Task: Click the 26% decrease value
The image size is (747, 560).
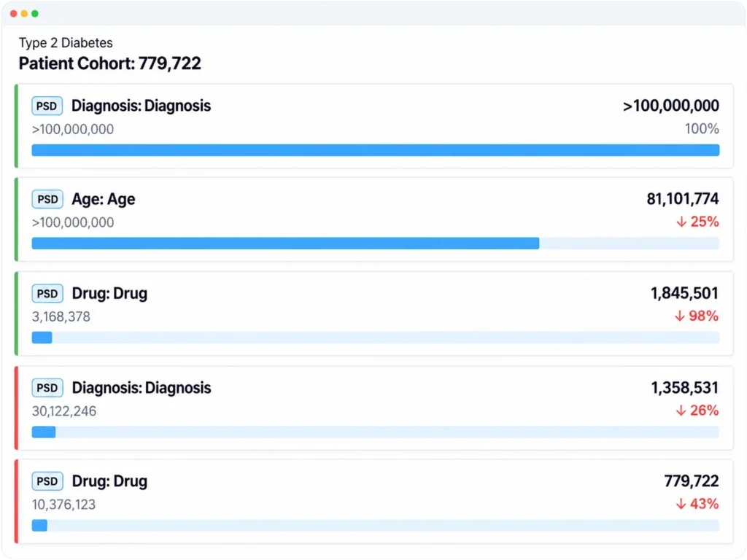Action: coord(705,411)
